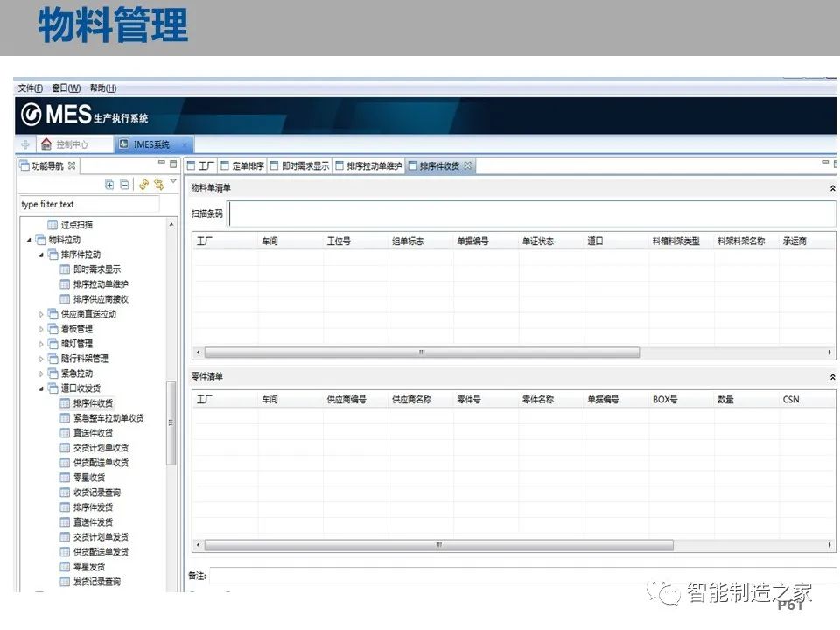Expand the 暗灯管理 tree node
Screen dimensions: 840x630
coord(41,344)
